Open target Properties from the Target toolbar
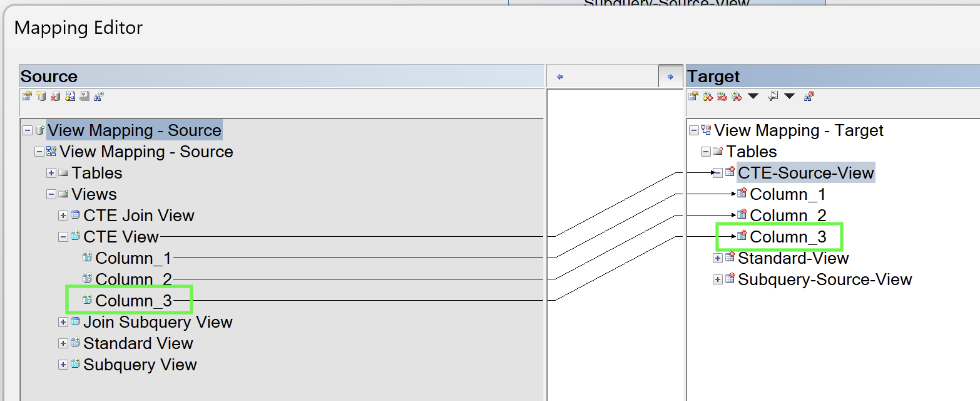980x401 pixels. pyautogui.click(x=692, y=95)
